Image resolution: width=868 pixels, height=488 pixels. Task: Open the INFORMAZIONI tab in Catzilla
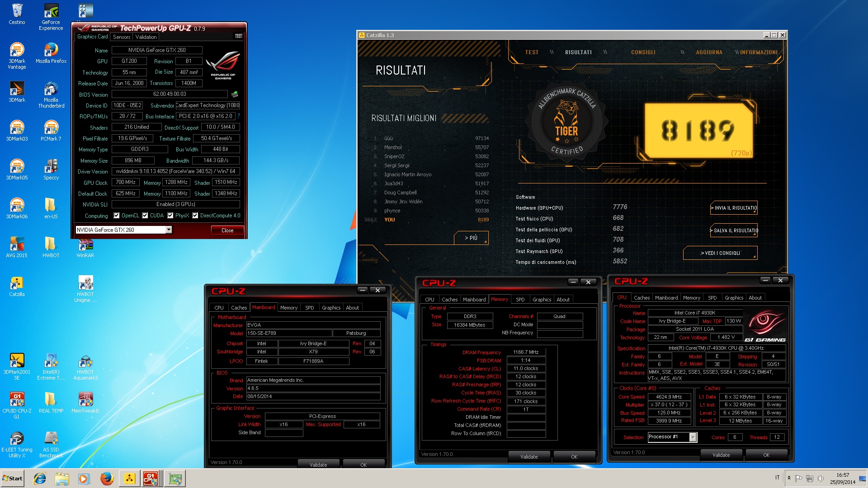coord(759,52)
